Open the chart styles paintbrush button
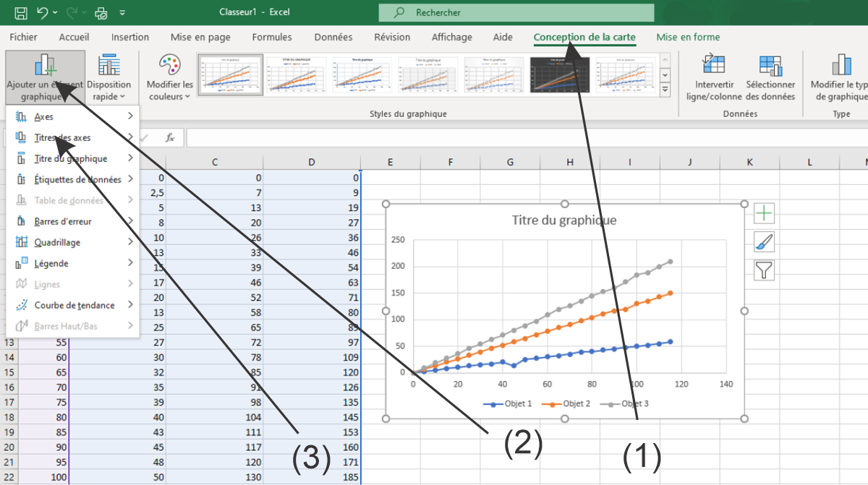 pyautogui.click(x=765, y=242)
